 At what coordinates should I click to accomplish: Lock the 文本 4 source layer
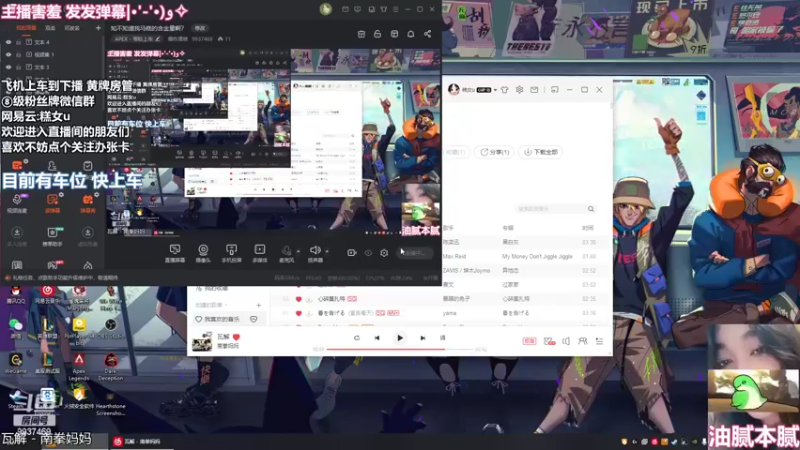tap(18, 42)
